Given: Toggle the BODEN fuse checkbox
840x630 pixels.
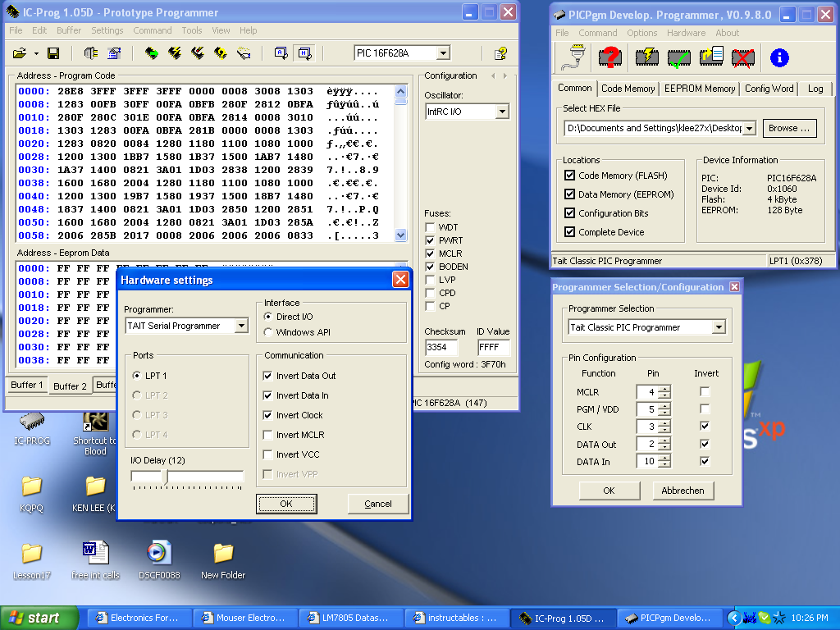Looking at the screenshot, I should [x=430, y=267].
